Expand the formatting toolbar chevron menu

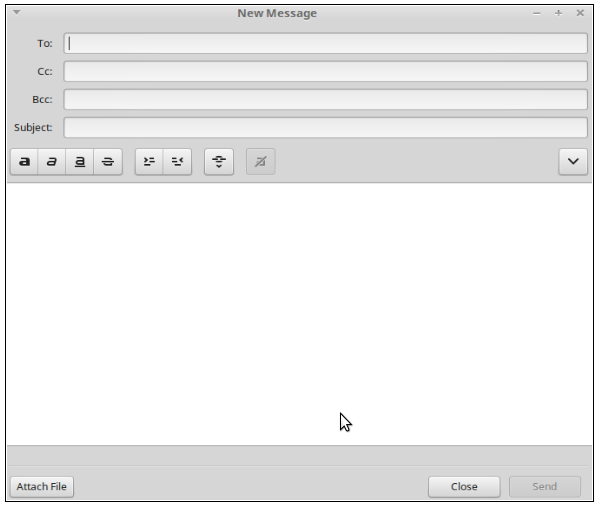(573, 162)
